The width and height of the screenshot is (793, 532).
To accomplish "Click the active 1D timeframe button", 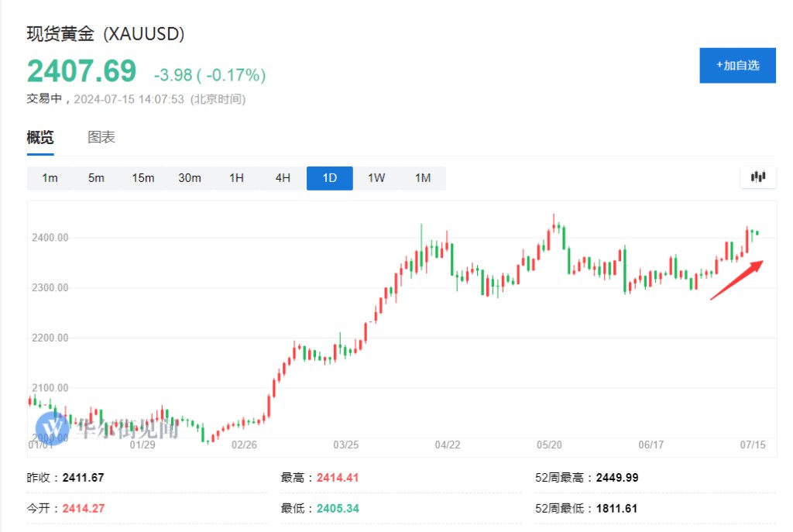I will (x=330, y=178).
